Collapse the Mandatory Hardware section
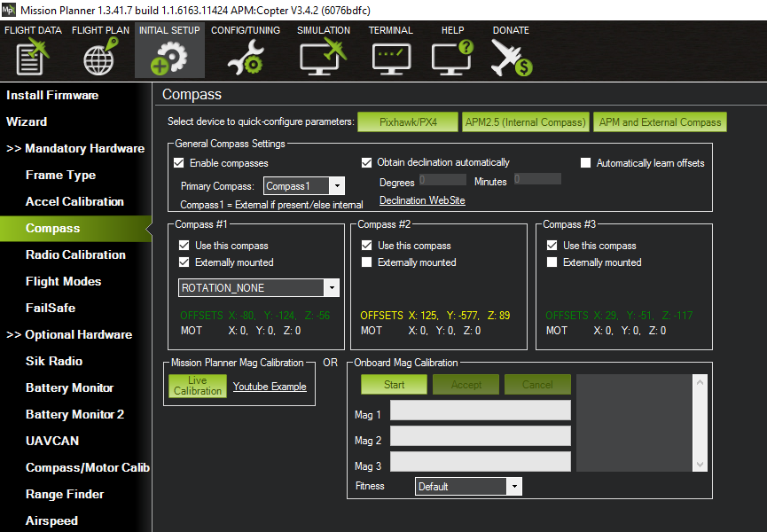767x532 pixels. (75, 148)
